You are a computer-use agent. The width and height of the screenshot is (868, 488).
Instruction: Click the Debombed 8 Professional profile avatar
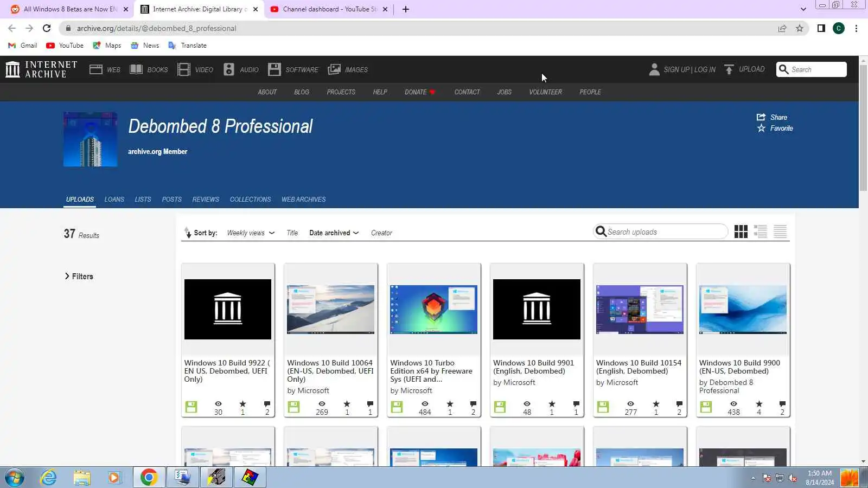coord(91,139)
